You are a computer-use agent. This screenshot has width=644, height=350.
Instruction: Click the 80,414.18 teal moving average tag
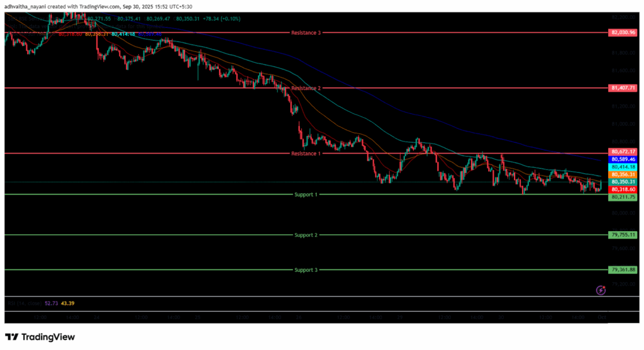pos(623,167)
